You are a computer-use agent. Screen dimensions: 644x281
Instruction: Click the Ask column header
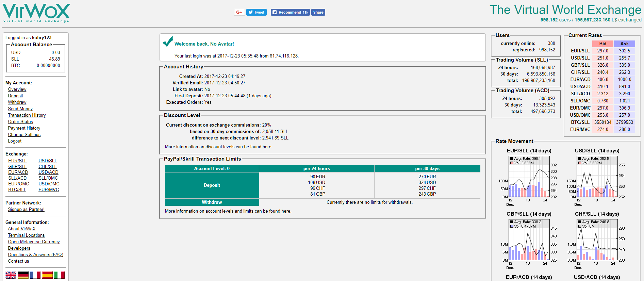[625, 44]
